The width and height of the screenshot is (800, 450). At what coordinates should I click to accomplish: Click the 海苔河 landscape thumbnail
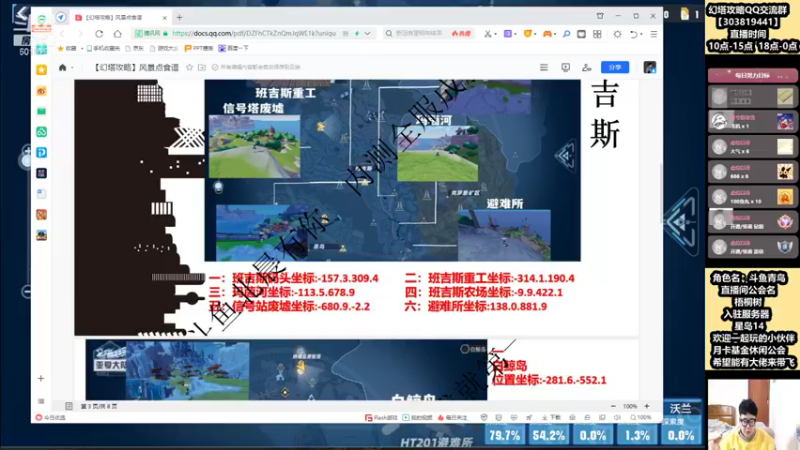[x=438, y=154]
